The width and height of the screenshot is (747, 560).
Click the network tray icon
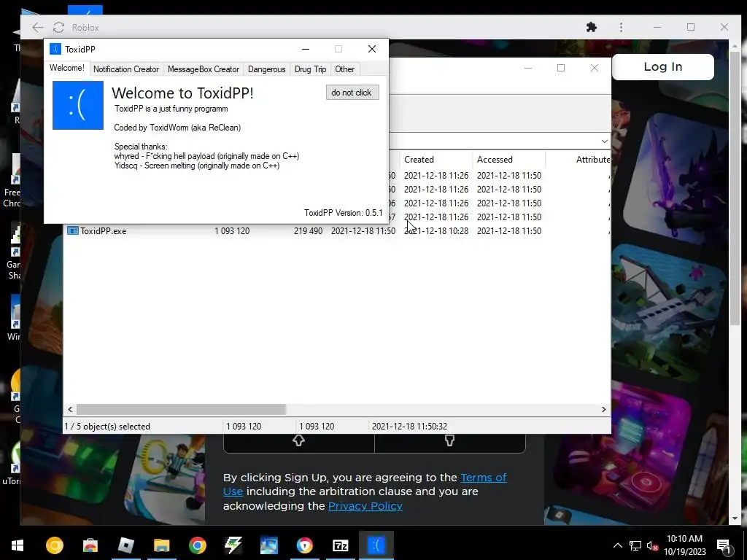tap(635, 545)
